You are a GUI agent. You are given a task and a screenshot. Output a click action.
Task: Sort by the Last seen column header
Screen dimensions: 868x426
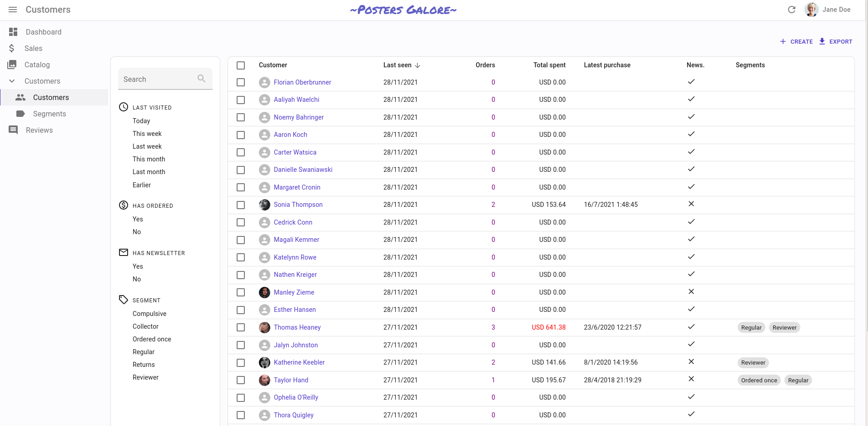397,65
